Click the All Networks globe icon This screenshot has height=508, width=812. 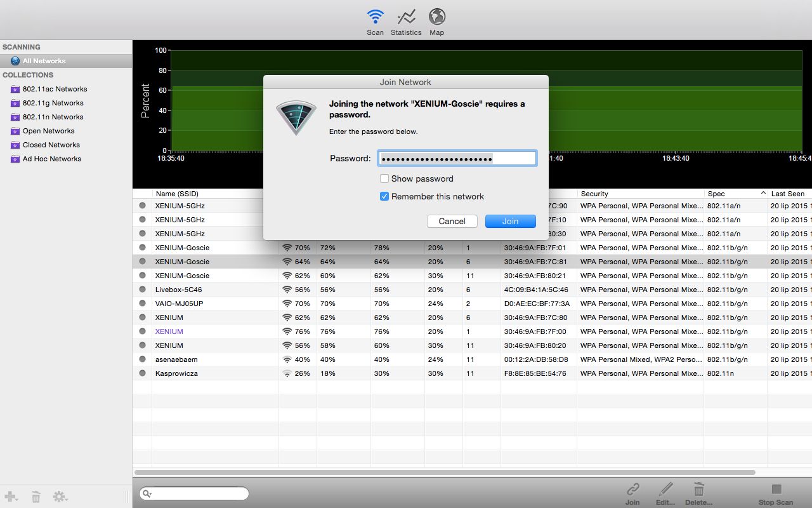(x=15, y=61)
